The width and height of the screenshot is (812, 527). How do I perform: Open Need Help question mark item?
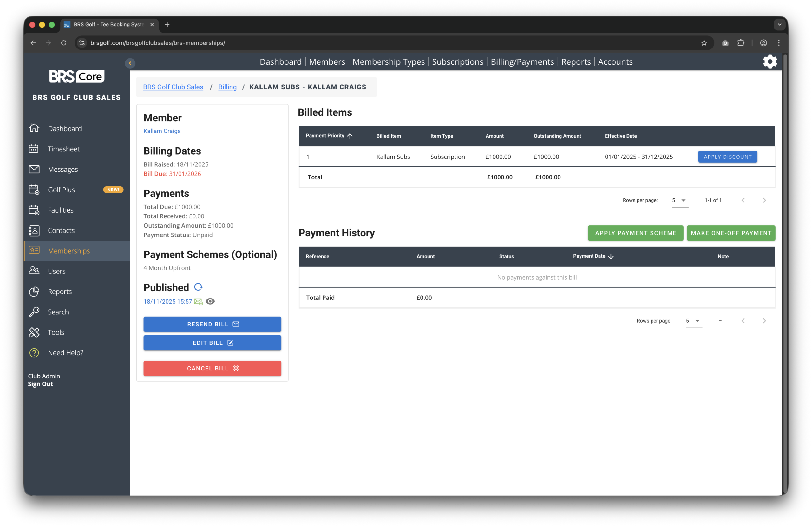coord(65,353)
